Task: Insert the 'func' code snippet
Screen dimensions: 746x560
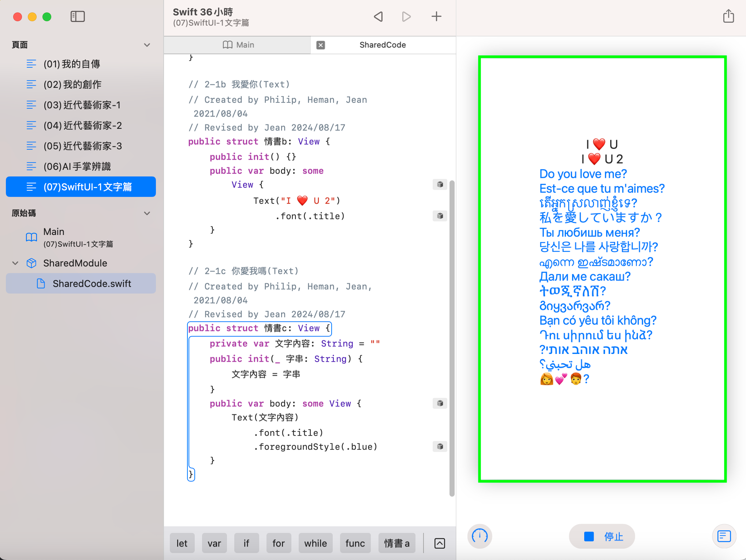Action: coord(355,543)
